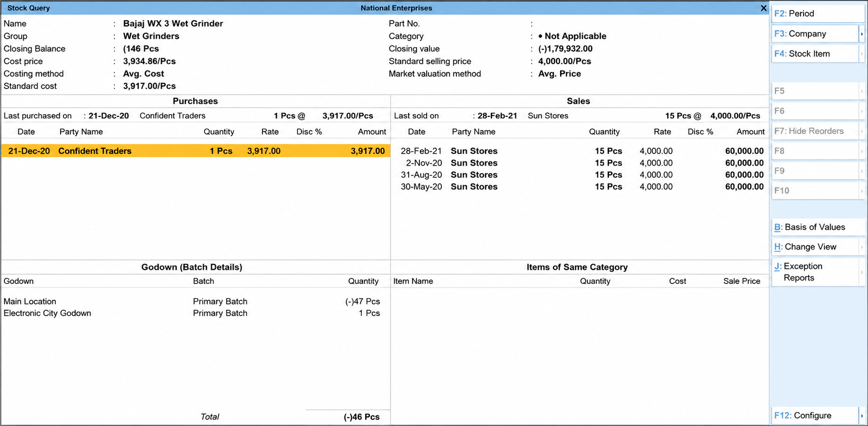Click F7 Hide Reorders

[x=815, y=131]
